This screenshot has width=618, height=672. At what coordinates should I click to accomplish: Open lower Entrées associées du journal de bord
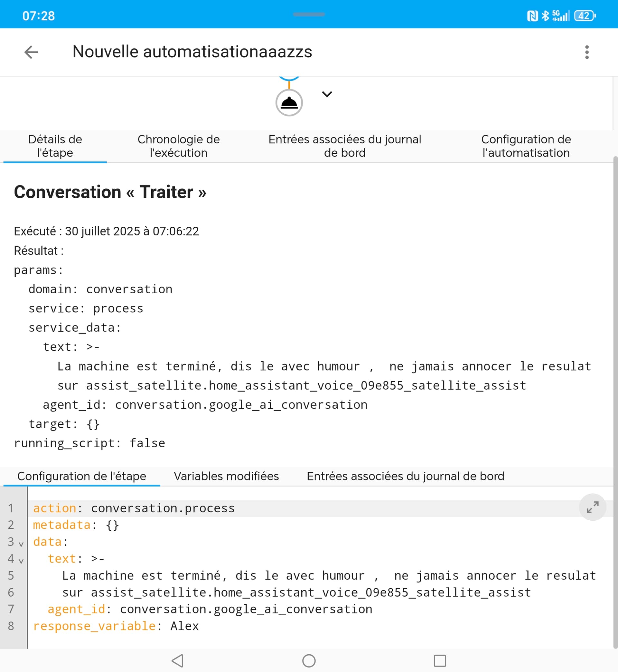coord(405,476)
